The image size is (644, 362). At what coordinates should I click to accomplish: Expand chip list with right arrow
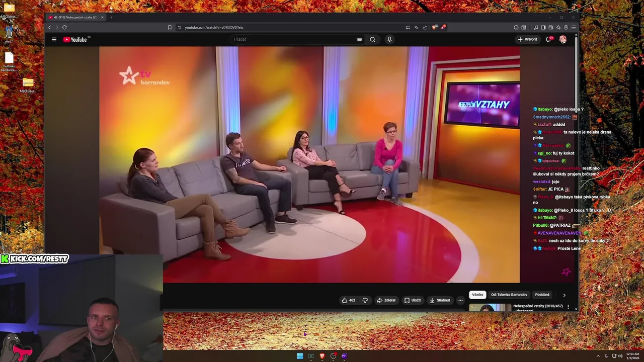coord(564,295)
